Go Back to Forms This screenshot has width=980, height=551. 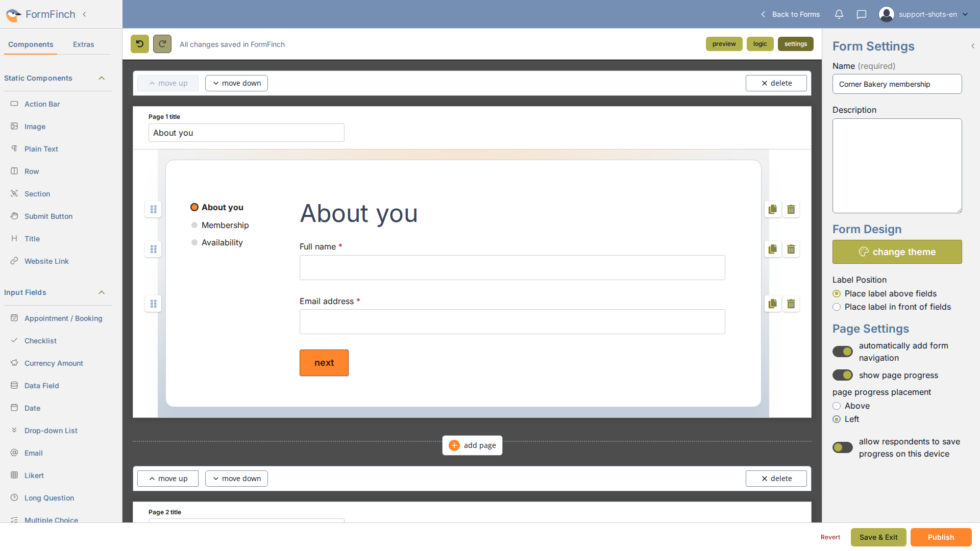click(x=791, y=14)
